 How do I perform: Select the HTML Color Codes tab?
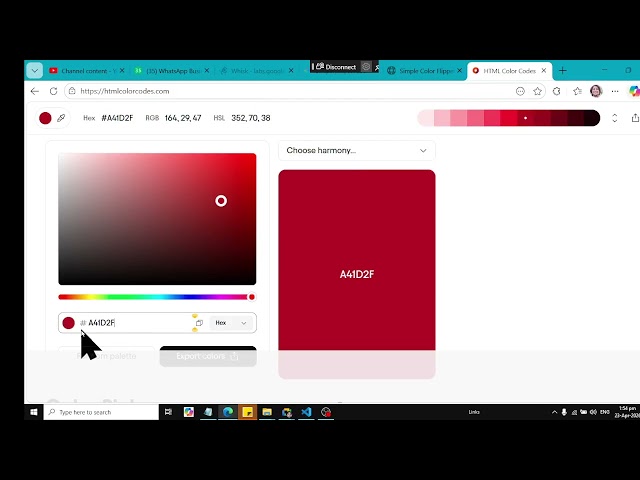coord(509,71)
